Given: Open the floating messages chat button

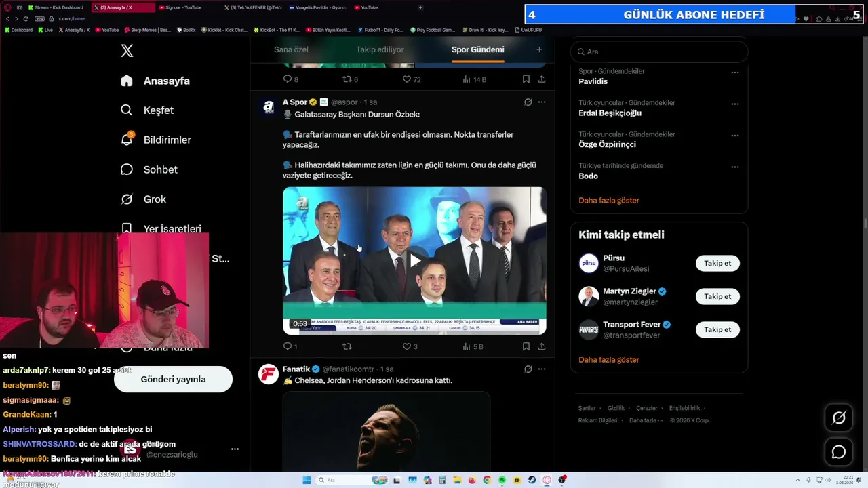Looking at the screenshot, I should point(839,452).
